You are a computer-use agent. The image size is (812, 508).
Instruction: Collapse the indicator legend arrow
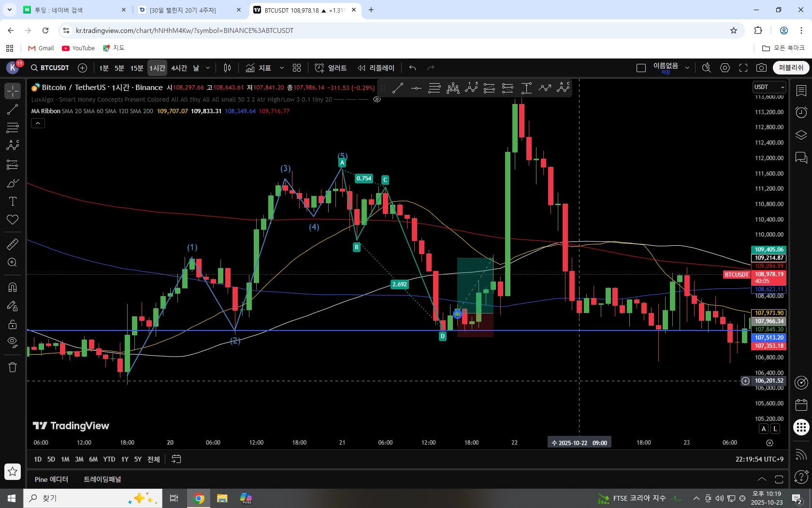[38, 123]
